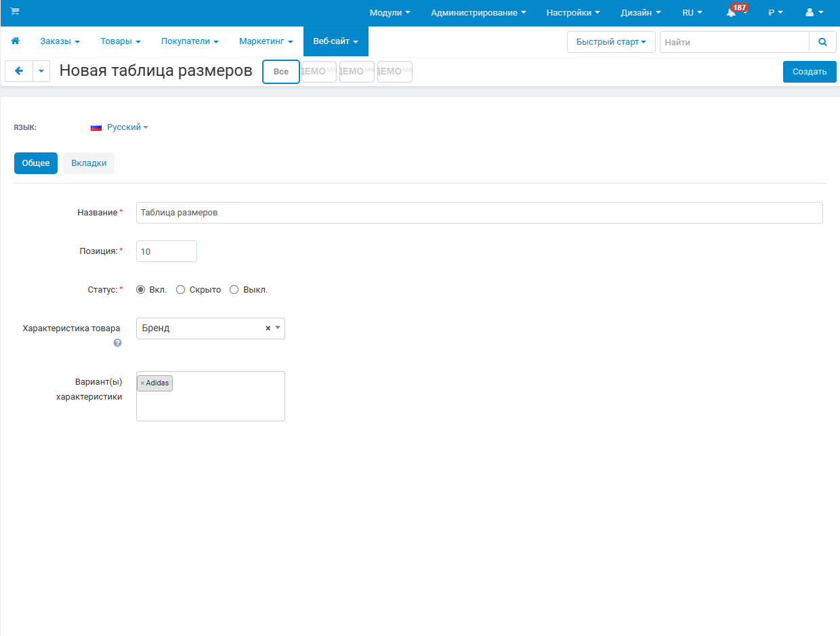Clear the Бренд selection with the x
840x636 pixels.
(x=268, y=328)
